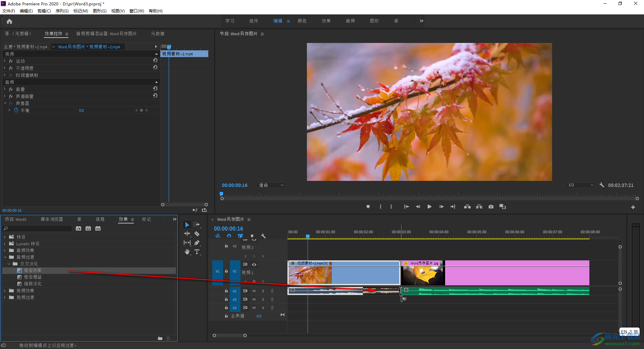Viewport: 644px width, 349px height.
Task: Choose the Ripple Edit tool
Action: coord(187,234)
